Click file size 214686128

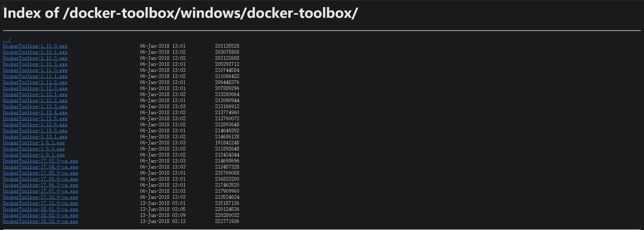coord(227,137)
